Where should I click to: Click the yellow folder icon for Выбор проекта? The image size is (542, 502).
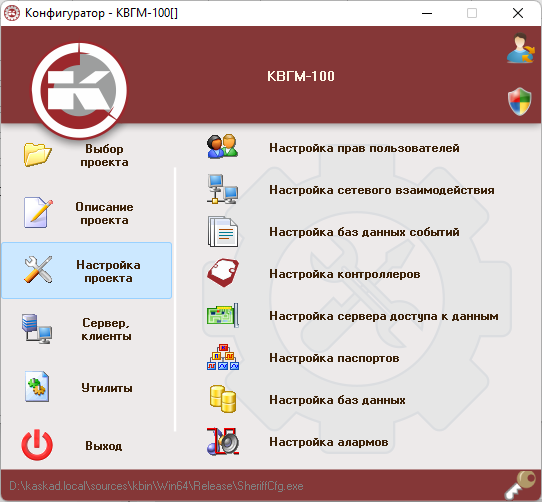pos(38,155)
